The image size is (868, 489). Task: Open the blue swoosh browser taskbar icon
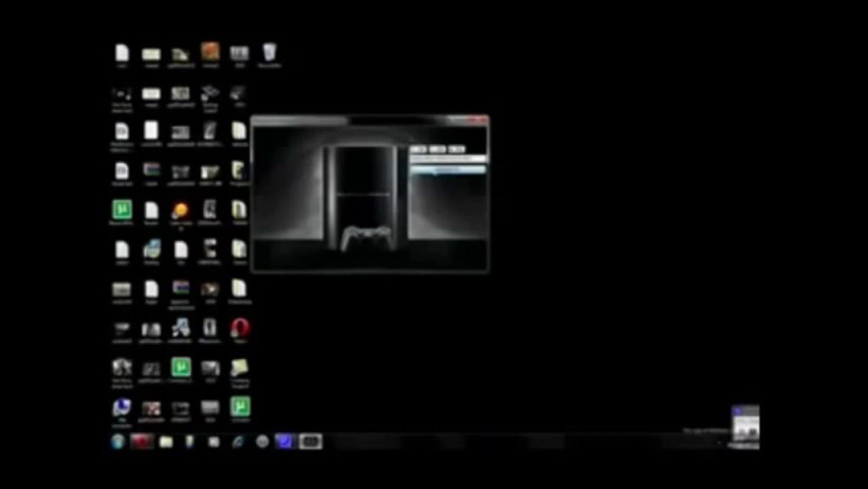click(x=238, y=442)
